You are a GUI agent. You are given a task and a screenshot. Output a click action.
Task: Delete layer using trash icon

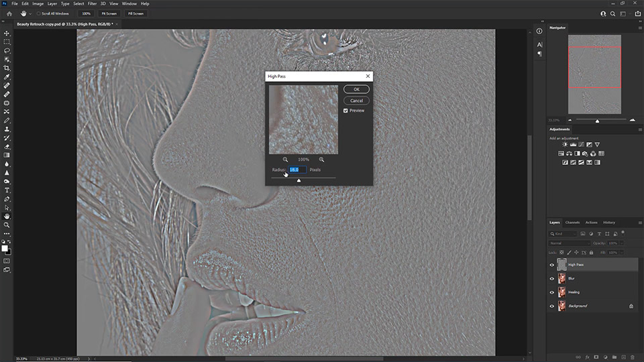(631, 357)
